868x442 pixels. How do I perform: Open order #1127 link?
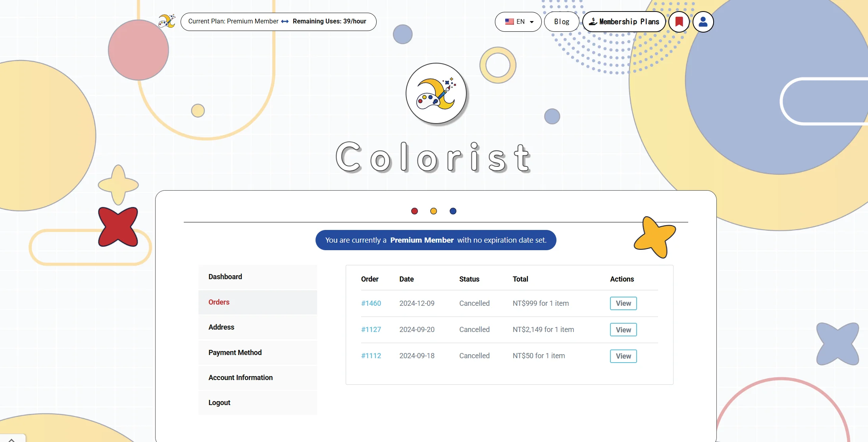click(371, 330)
